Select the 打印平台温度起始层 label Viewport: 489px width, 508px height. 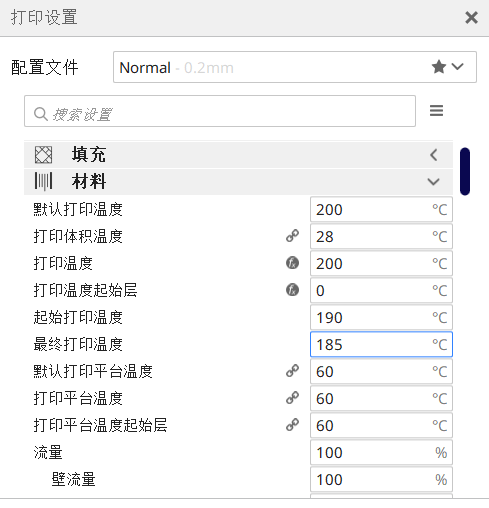click(x=100, y=426)
